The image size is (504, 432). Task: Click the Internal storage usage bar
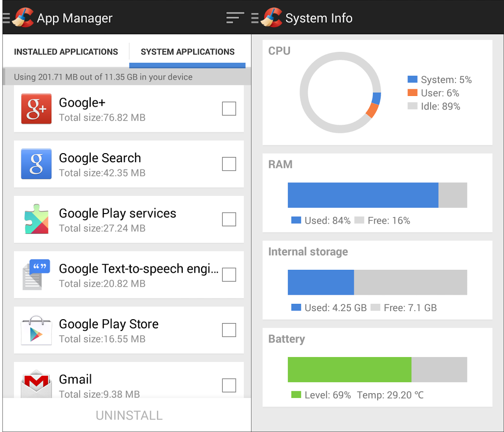[377, 282]
